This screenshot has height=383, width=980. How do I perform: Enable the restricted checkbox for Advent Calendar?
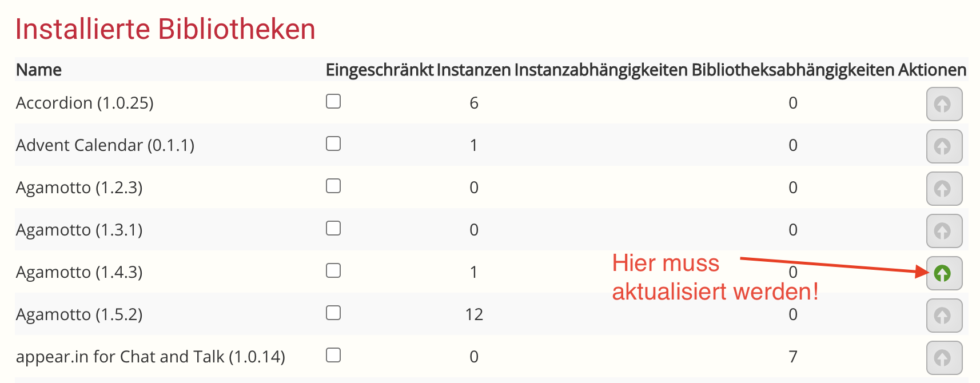click(x=333, y=143)
